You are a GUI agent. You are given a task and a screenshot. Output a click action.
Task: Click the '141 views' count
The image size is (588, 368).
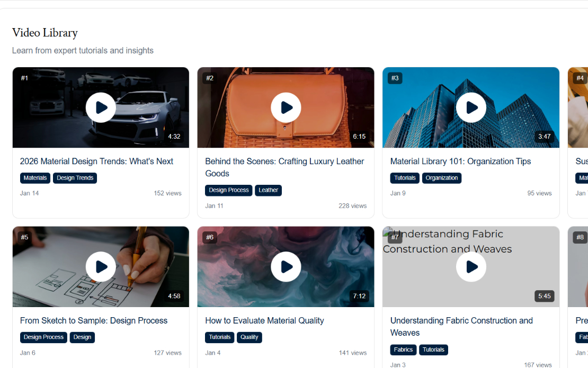click(352, 353)
